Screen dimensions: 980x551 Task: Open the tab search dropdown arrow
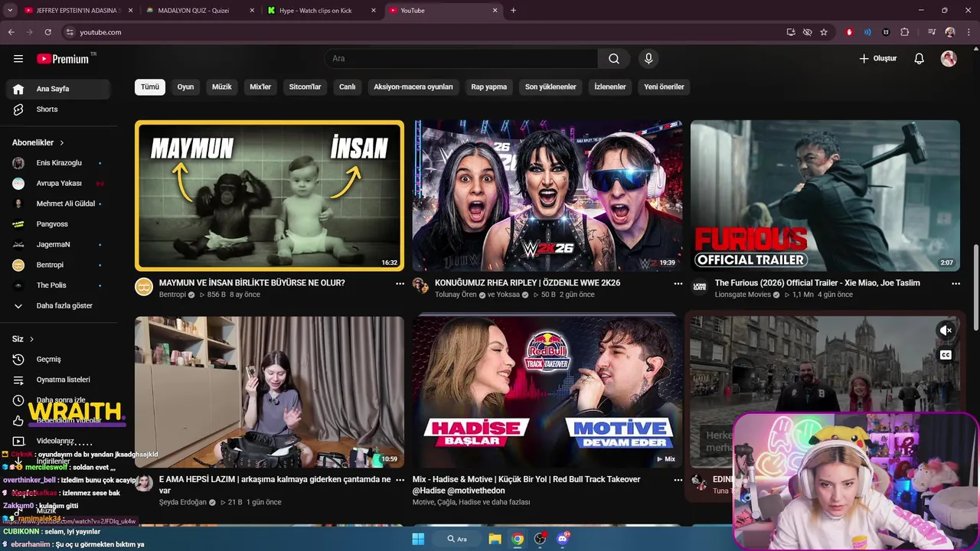[9, 11]
